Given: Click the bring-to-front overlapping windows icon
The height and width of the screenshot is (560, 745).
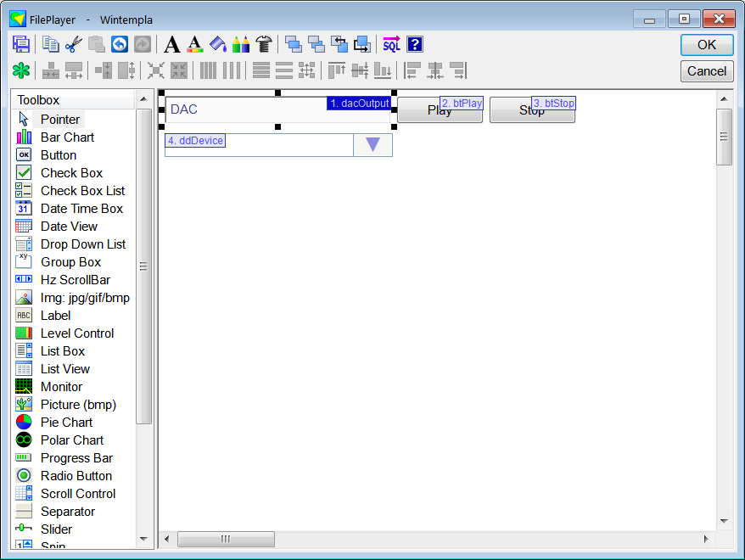Looking at the screenshot, I should coord(293,45).
